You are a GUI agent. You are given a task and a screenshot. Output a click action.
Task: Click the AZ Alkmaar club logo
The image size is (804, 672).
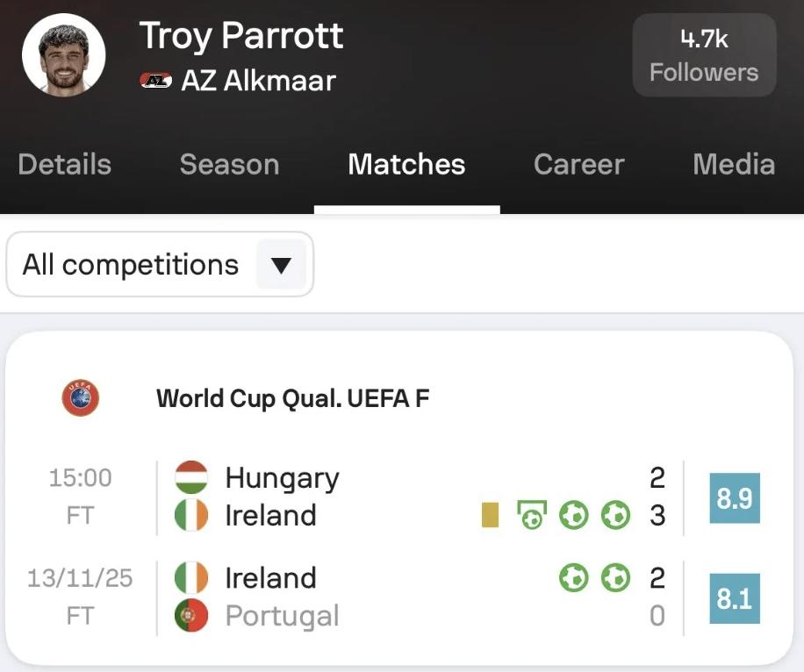156,81
